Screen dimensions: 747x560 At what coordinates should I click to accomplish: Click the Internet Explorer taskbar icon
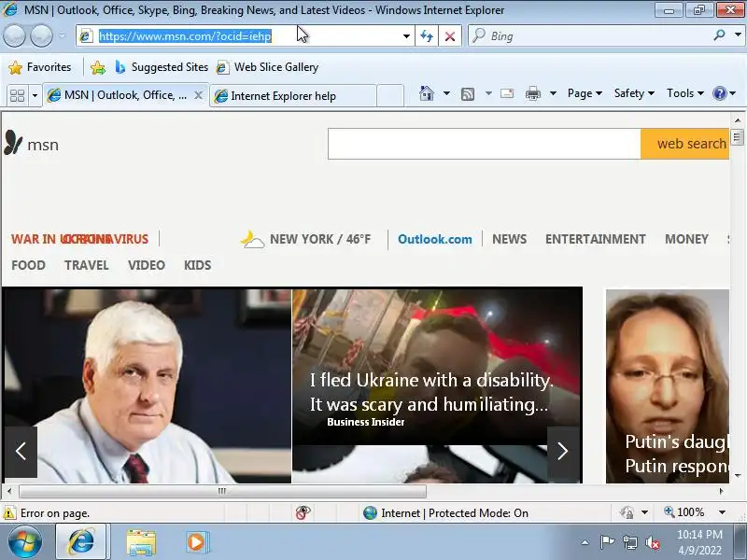coord(81,542)
